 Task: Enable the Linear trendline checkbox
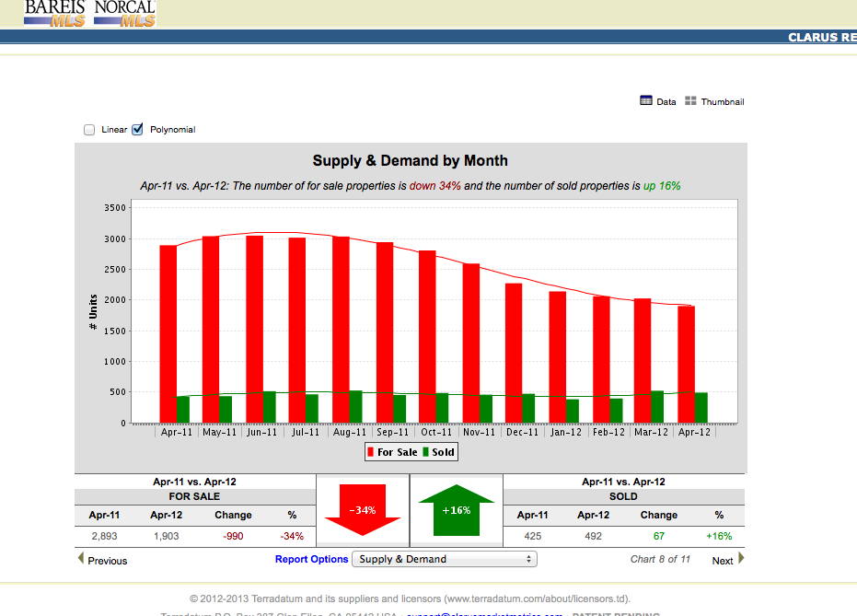coord(89,130)
